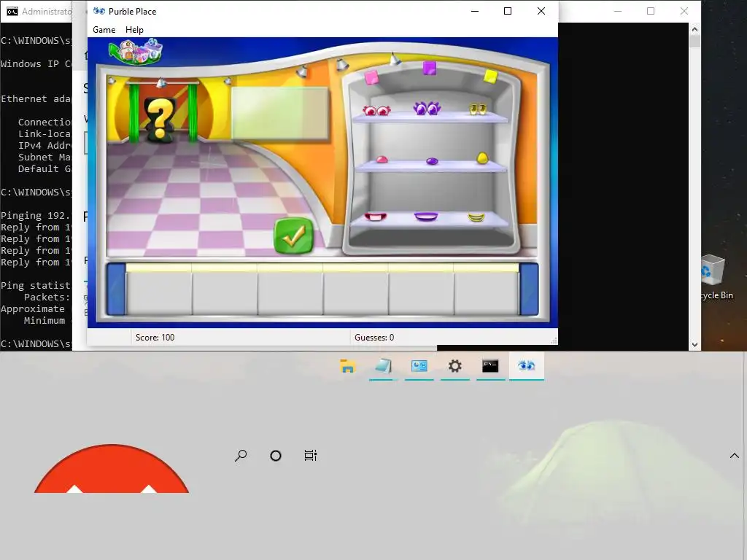Click Command Prompt scrollbar up arrow
The height and width of the screenshot is (560, 747).
coord(694,29)
